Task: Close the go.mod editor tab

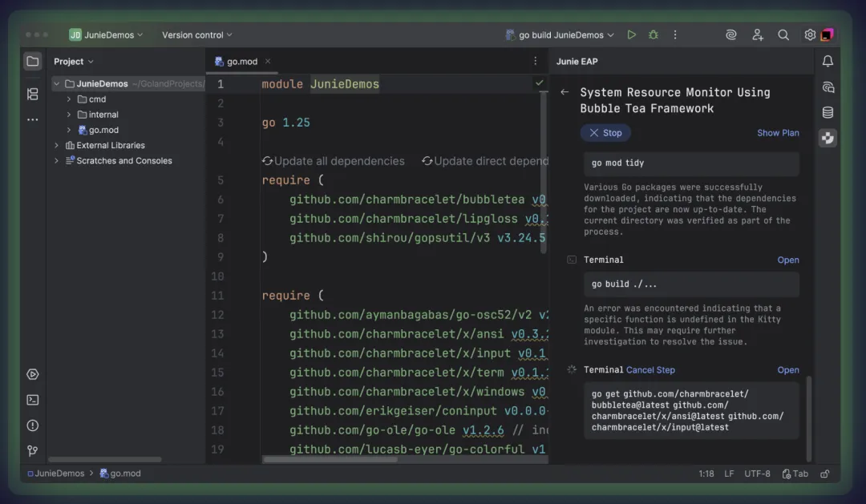Action: (x=267, y=61)
